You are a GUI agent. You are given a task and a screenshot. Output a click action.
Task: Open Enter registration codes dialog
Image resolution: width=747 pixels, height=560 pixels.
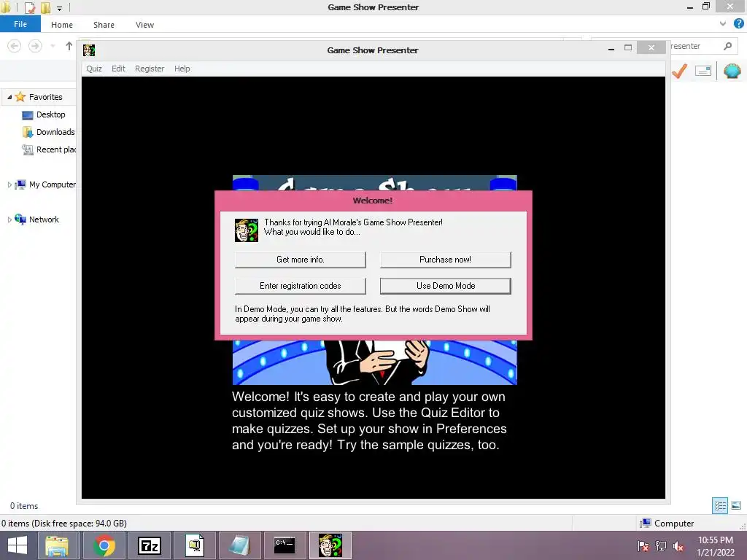pyautogui.click(x=300, y=286)
